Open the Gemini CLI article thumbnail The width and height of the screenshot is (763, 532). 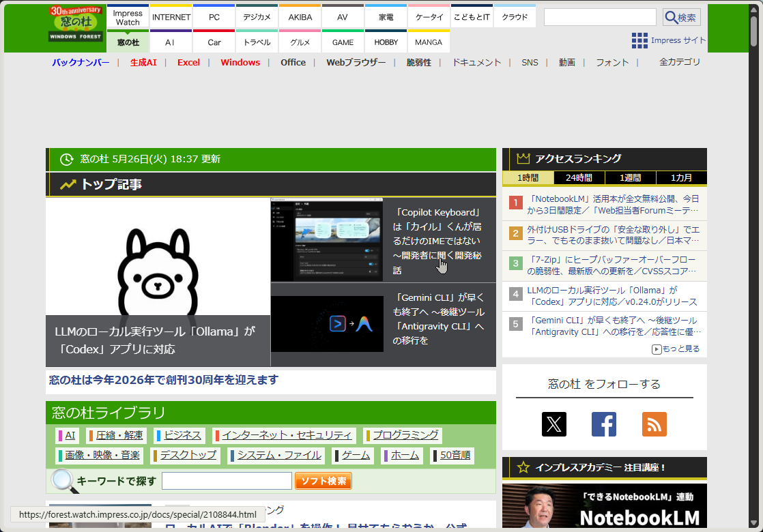pos(327,324)
